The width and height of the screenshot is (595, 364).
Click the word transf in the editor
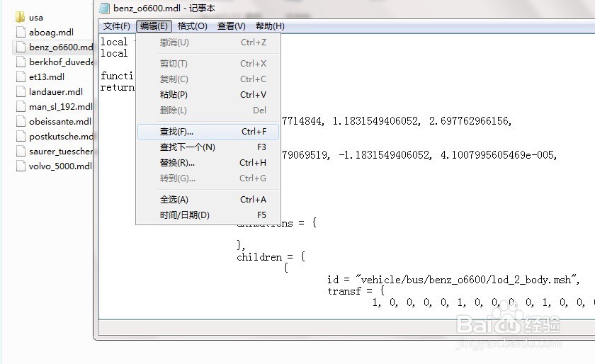coord(344,291)
